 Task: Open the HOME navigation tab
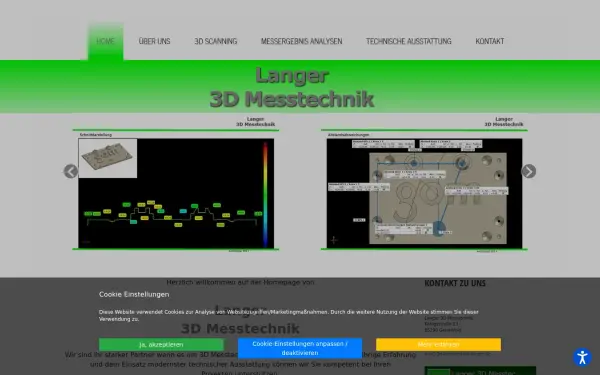[x=105, y=41]
